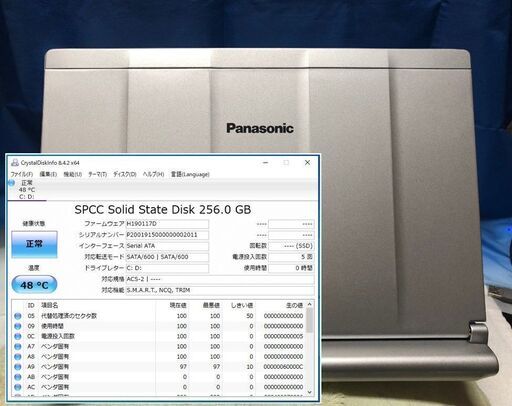Open the 機能(U) menu
This screenshot has height=406, width=512.
tap(73, 174)
